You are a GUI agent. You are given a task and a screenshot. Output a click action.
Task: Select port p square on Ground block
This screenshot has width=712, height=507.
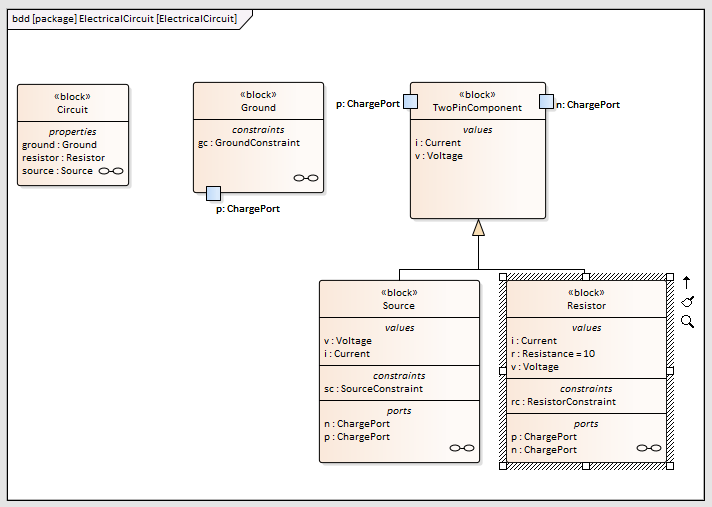[x=213, y=193]
